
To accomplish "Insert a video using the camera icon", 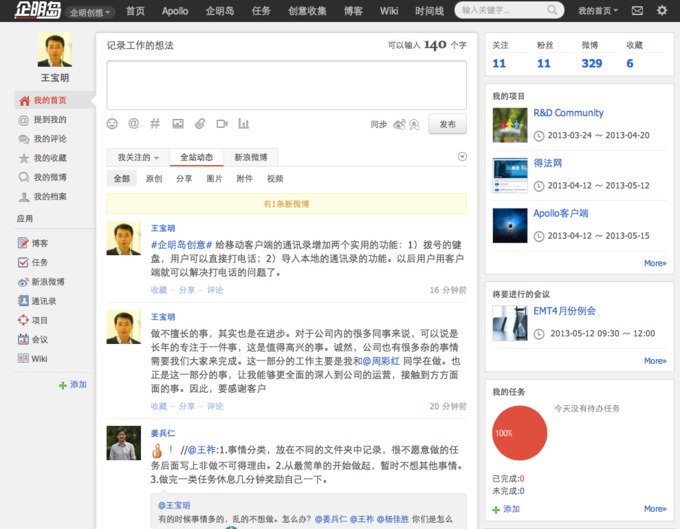I will [221, 124].
